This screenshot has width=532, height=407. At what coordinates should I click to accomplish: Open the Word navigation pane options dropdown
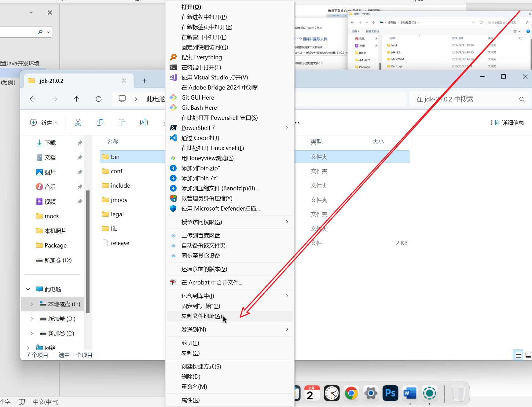tap(31, 13)
